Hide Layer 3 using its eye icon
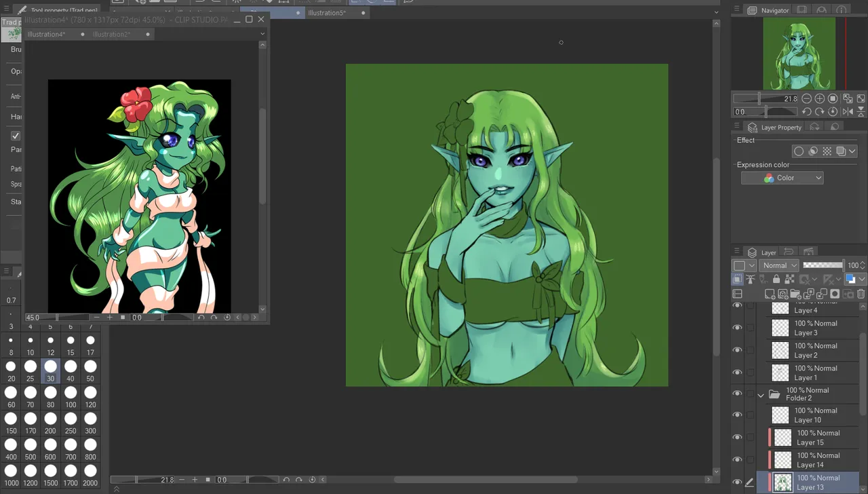868x494 pixels. click(737, 327)
